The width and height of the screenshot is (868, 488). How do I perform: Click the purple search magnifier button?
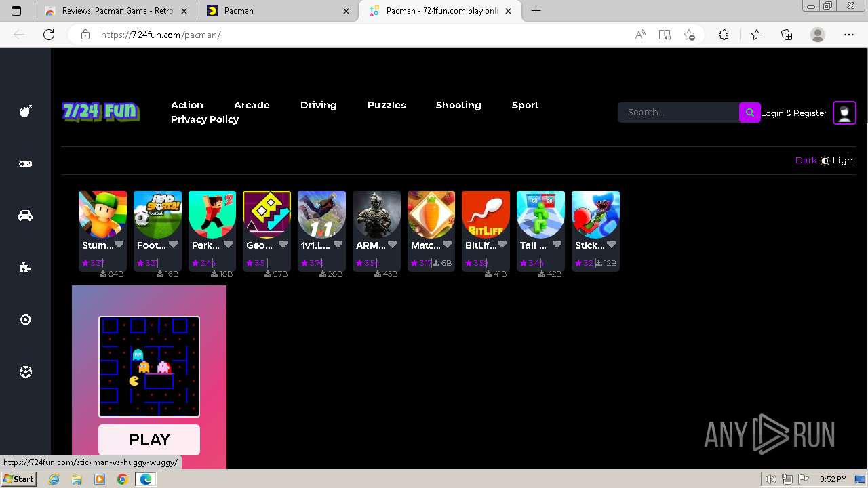point(749,113)
